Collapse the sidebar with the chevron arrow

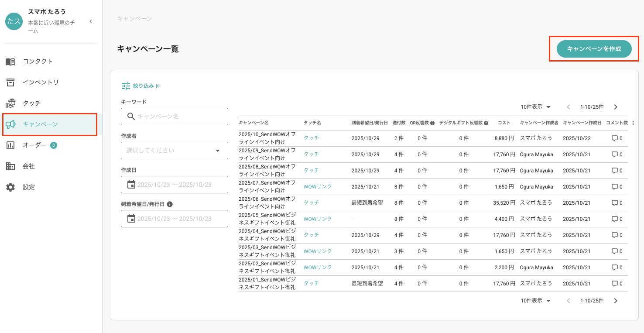click(91, 21)
